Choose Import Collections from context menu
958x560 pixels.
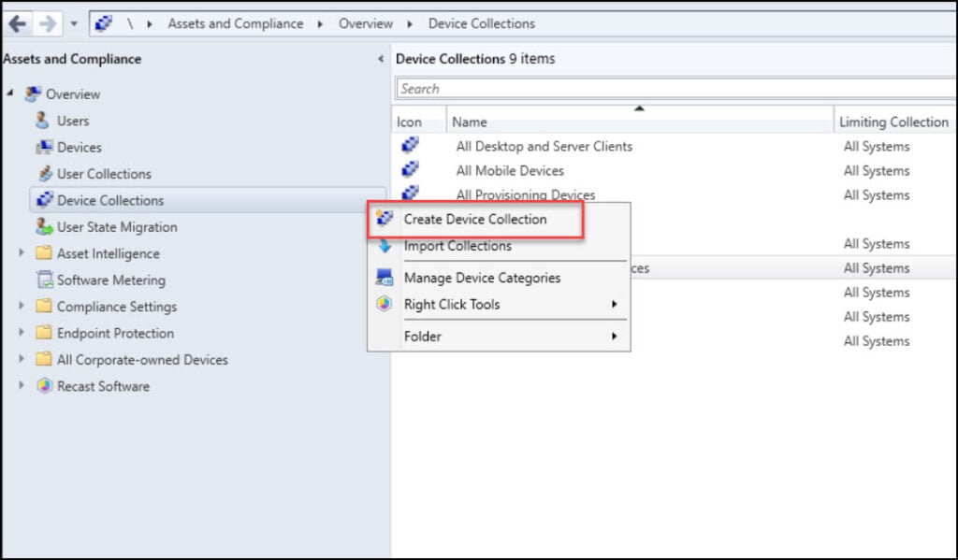pos(457,246)
